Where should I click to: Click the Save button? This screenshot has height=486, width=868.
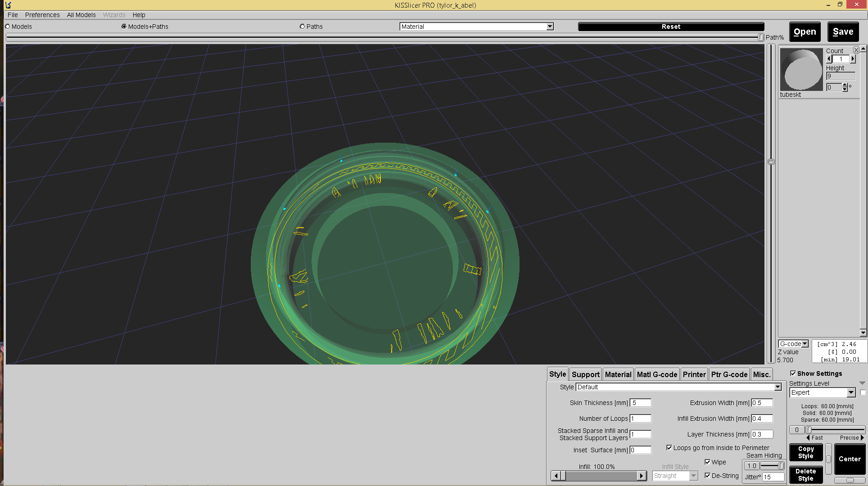click(843, 32)
